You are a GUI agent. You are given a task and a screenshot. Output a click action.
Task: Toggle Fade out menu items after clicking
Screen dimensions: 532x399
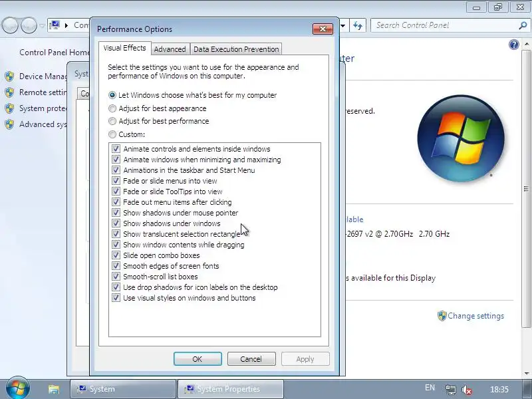[x=116, y=202]
